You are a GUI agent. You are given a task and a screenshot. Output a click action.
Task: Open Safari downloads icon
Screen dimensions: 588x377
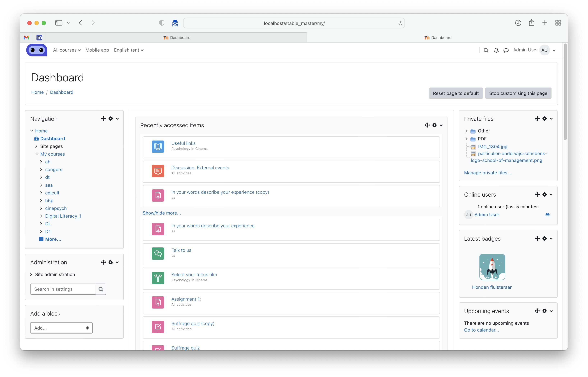point(518,23)
